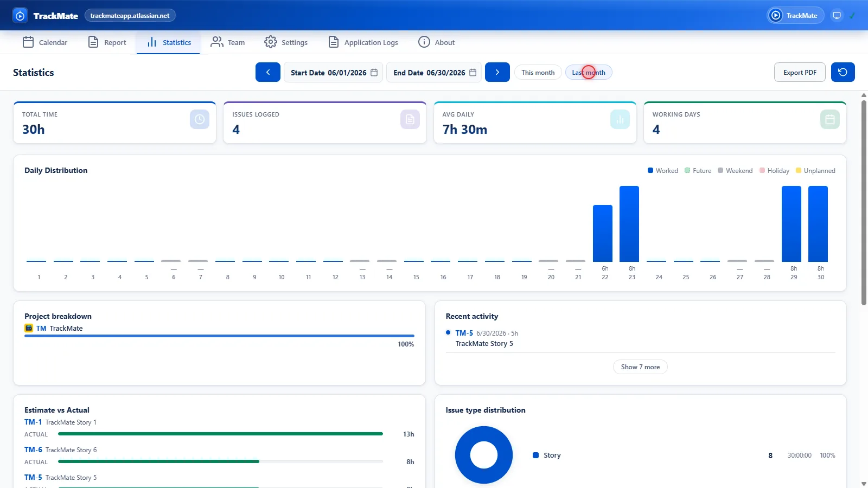Open TM-6 issue in Estimate vs Actual
Image resolution: width=868 pixels, height=488 pixels.
(x=33, y=450)
